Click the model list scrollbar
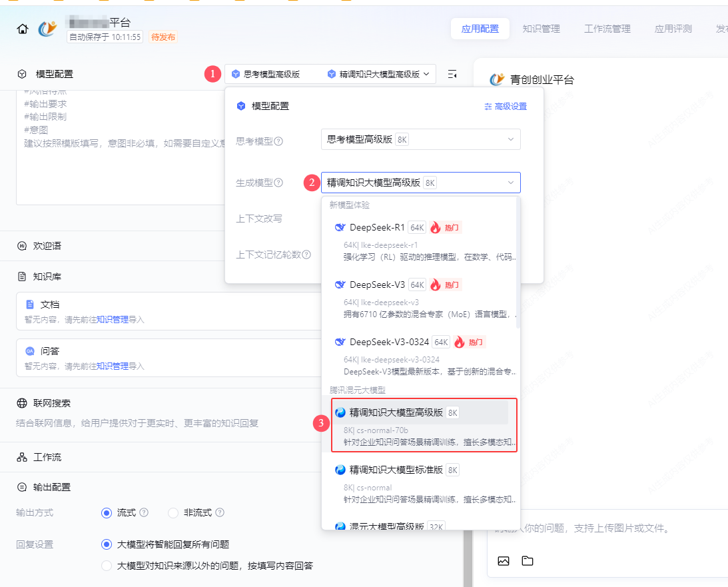Screen dimensions: 728x587 [518, 263]
